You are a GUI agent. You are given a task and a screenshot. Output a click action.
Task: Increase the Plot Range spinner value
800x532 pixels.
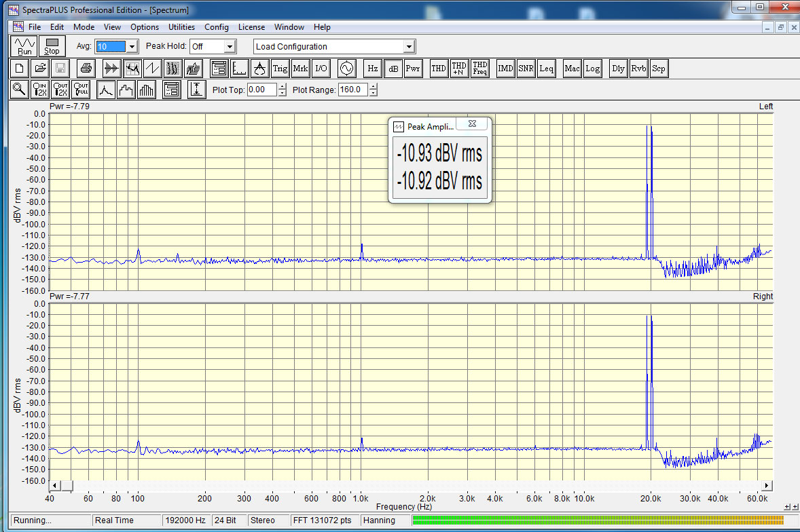(x=373, y=86)
